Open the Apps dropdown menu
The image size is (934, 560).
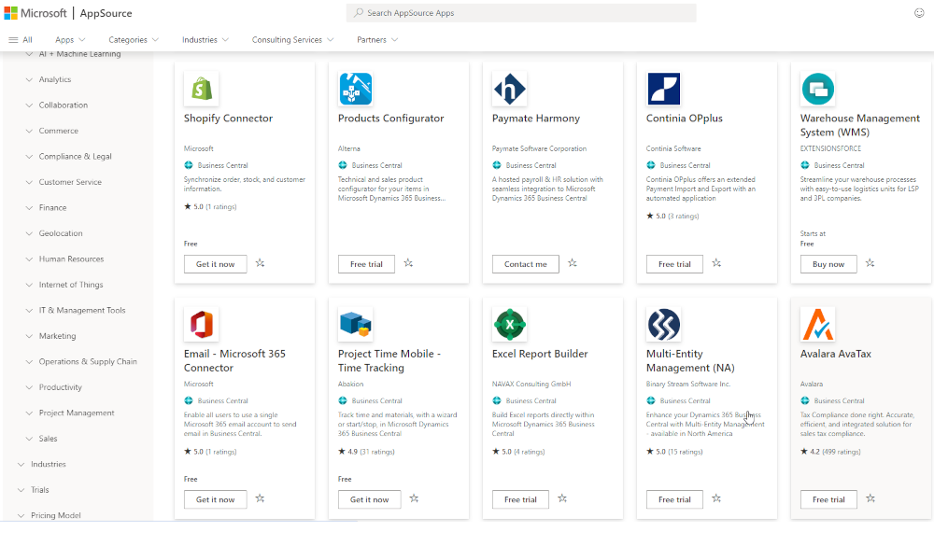pyautogui.click(x=70, y=40)
